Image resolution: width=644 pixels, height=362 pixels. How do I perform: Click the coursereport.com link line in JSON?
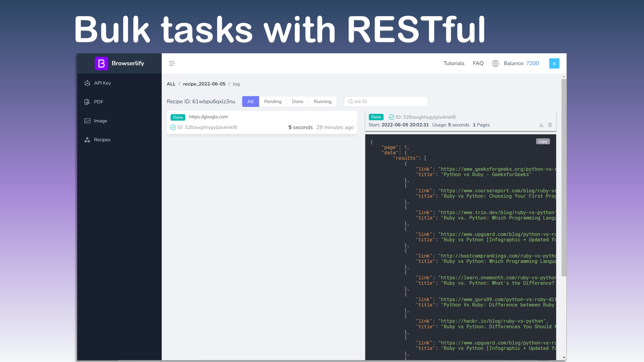pos(486,191)
